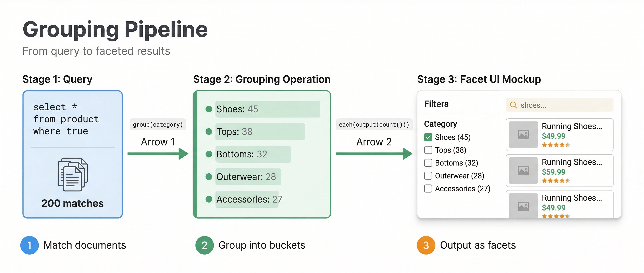Uncheck the Shoes (45) filter
Viewport: 644px width, 273px height.
[x=428, y=137]
